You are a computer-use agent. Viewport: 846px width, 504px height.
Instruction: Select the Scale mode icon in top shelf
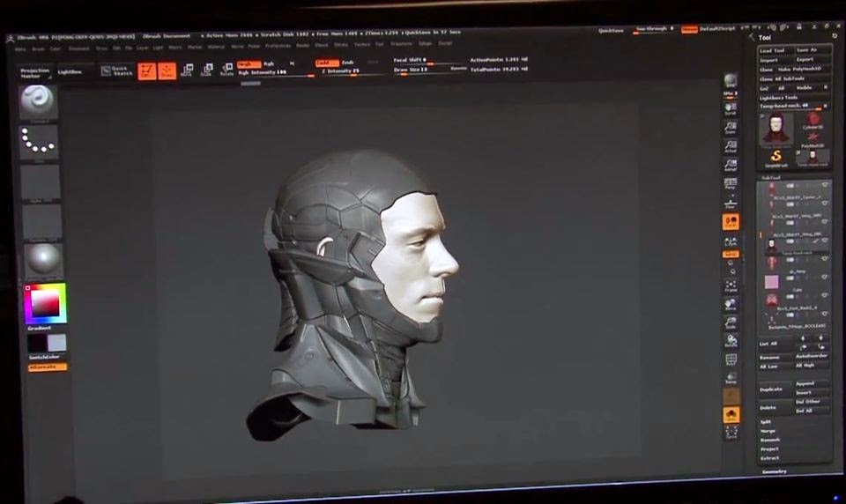click(x=206, y=70)
